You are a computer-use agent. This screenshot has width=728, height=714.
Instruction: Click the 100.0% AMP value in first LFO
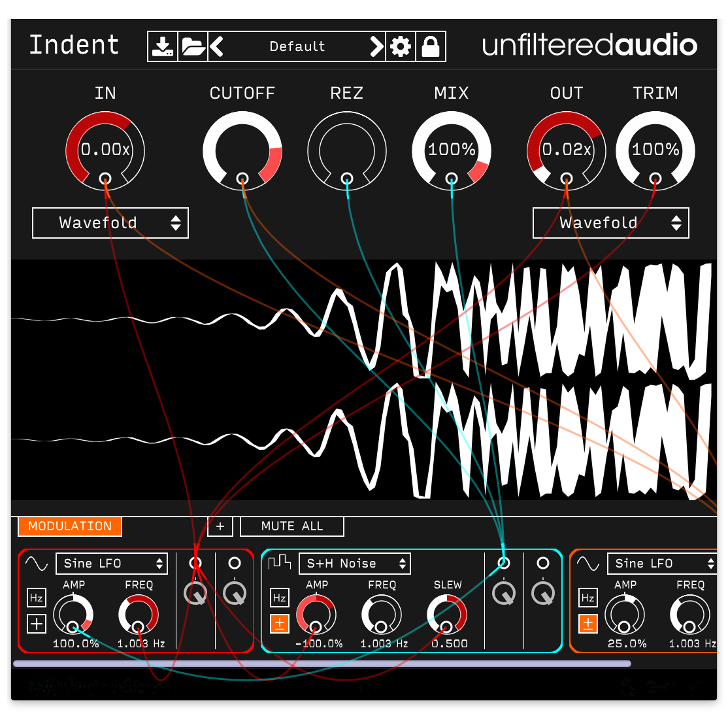click(76, 644)
